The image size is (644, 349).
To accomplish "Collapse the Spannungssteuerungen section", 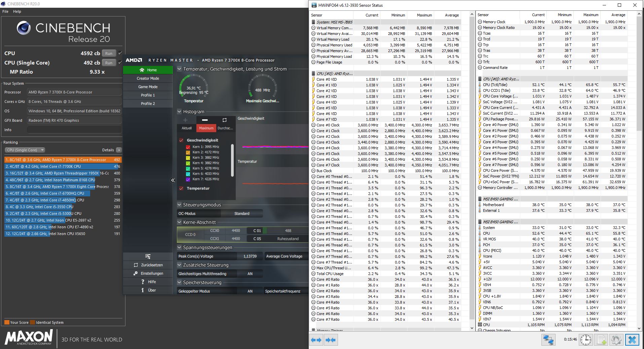I will [x=179, y=247].
